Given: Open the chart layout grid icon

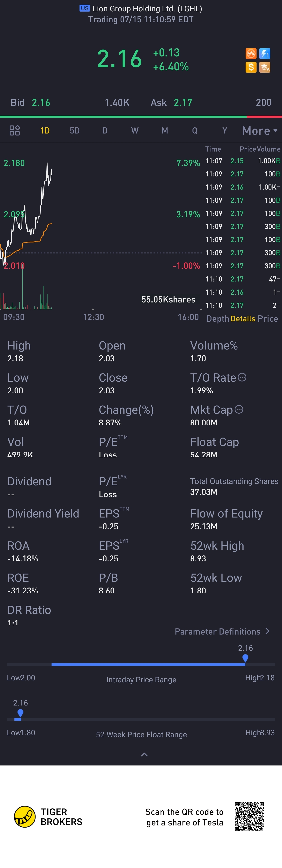Looking at the screenshot, I should 14,130.
